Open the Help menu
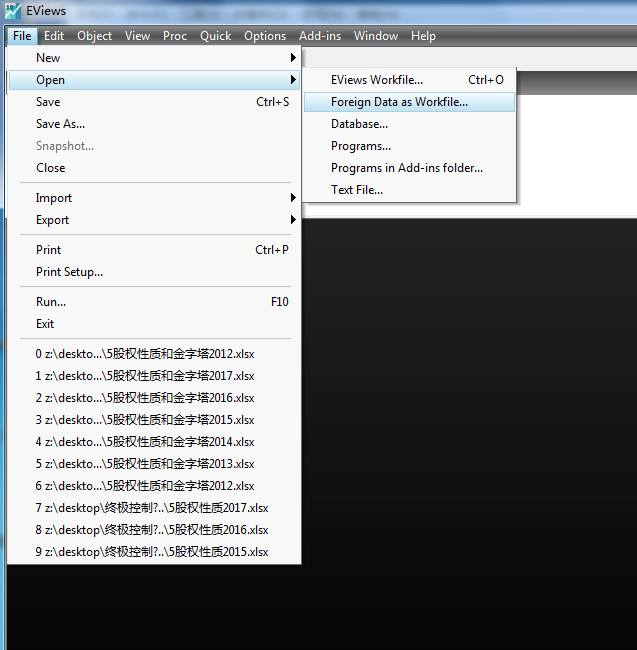Screen dimensions: 637x650 pos(423,36)
